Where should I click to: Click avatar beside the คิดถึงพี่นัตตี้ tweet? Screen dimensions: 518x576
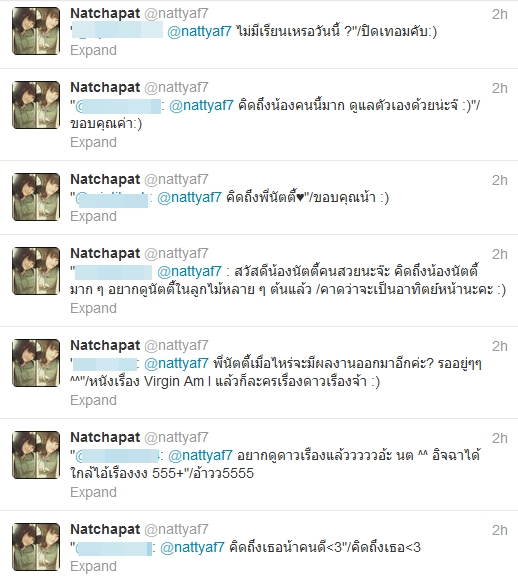pyautogui.click(x=36, y=197)
